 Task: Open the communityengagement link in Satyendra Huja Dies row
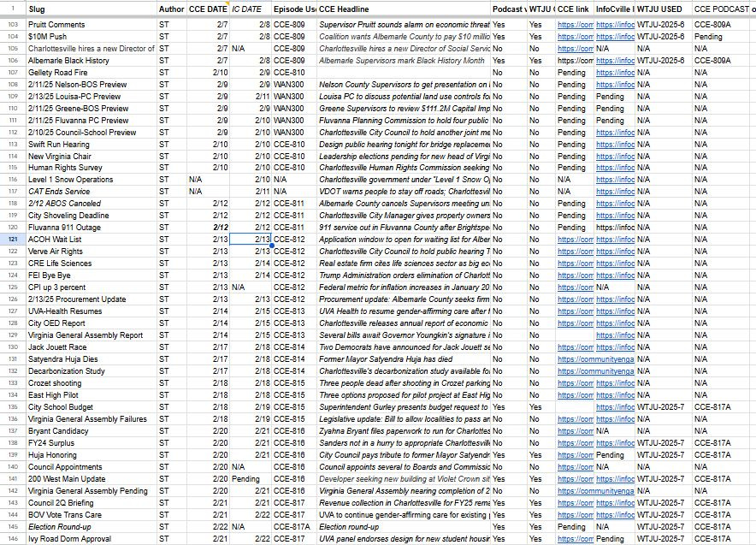(595, 359)
